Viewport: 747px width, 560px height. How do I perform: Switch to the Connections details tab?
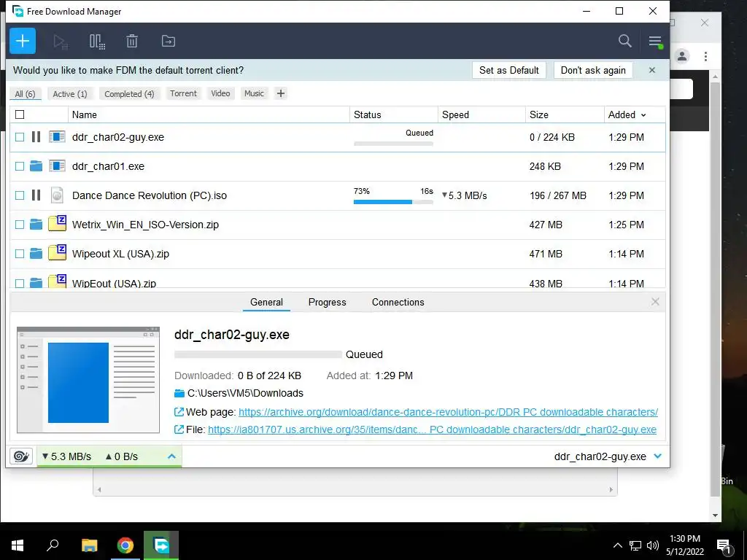tap(398, 302)
